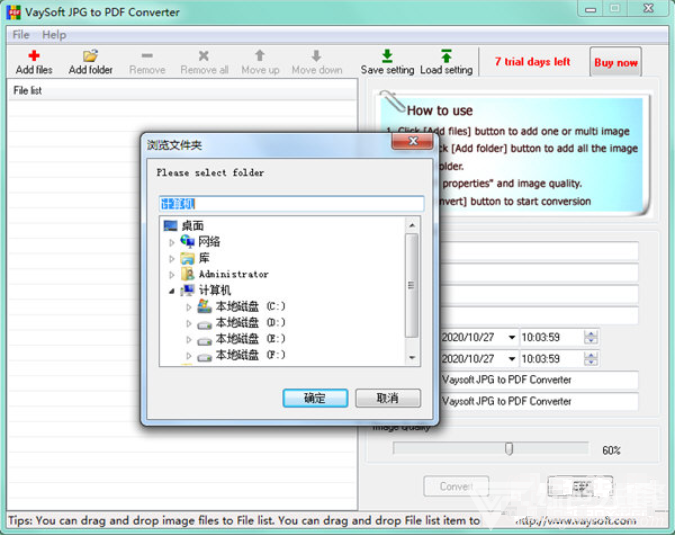Open the second 2020/10/27 date dropdown
Image resolution: width=675 pixels, height=535 pixels.
coord(511,359)
